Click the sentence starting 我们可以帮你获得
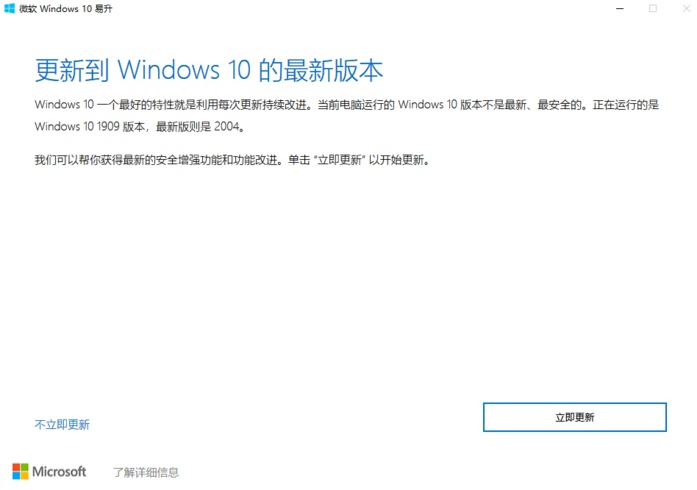This screenshot has width=697, height=490. pyautogui.click(x=161, y=160)
